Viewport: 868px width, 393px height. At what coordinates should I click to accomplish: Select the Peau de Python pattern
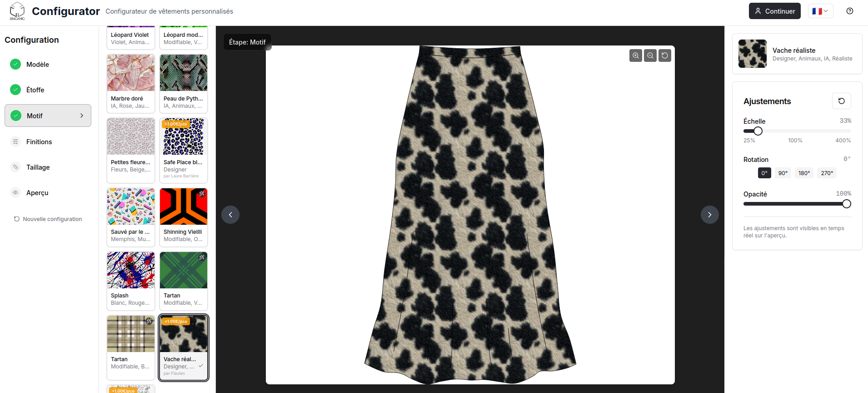click(x=184, y=83)
